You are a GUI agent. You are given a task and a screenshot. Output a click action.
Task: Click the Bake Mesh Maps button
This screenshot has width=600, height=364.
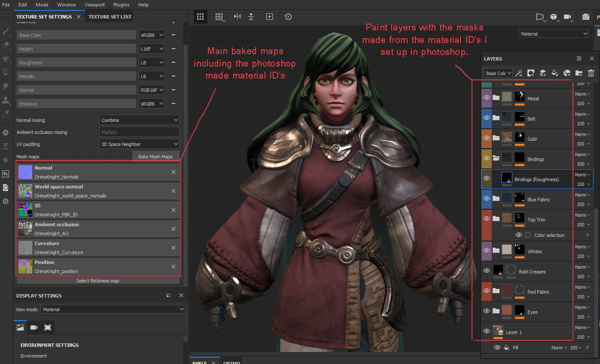coord(155,157)
